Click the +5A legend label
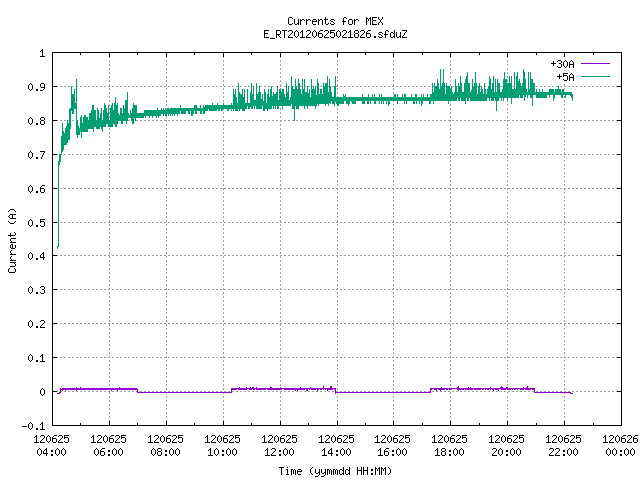 point(565,77)
